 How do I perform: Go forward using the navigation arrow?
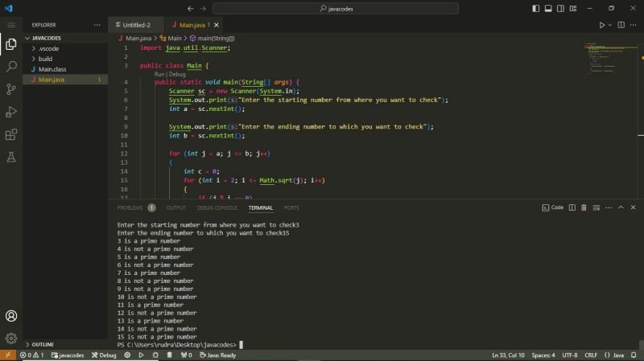tap(204, 9)
